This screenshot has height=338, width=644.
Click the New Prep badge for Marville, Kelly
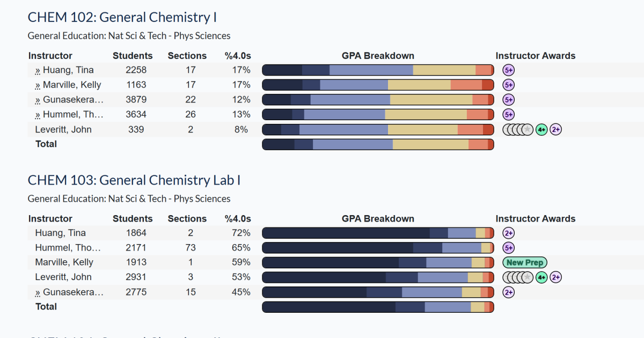pyautogui.click(x=525, y=262)
